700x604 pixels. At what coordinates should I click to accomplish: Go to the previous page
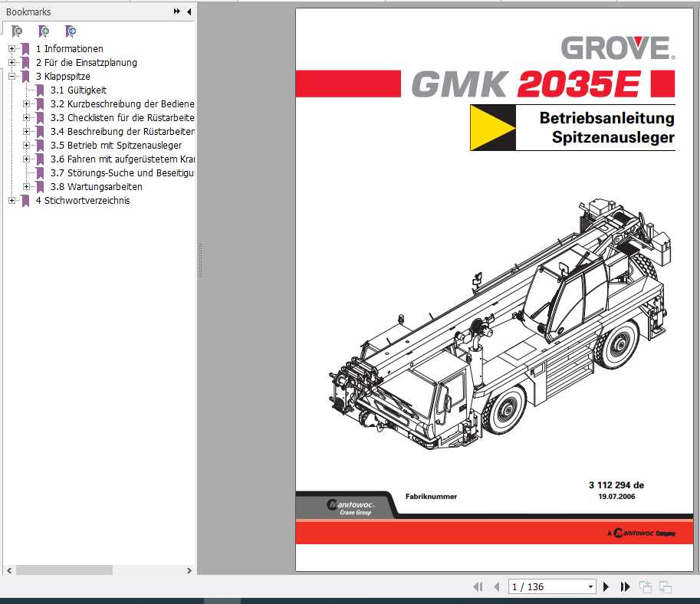point(497,586)
